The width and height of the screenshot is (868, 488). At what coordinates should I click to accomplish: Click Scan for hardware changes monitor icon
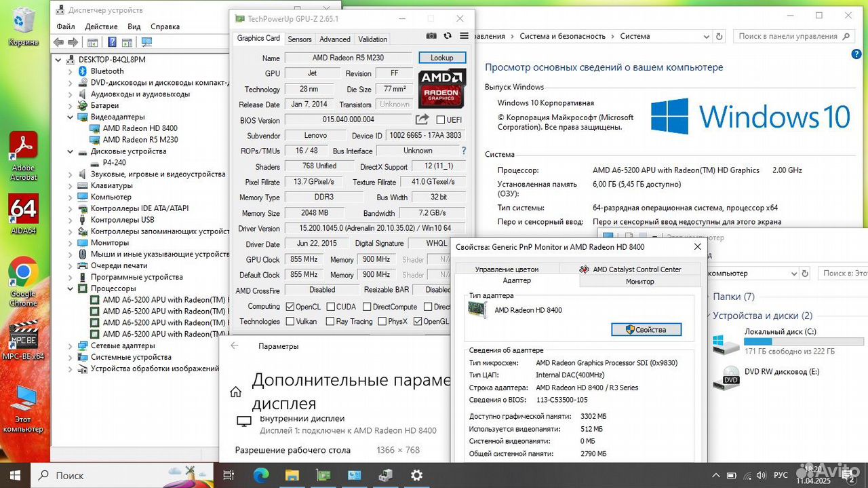[146, 42]
